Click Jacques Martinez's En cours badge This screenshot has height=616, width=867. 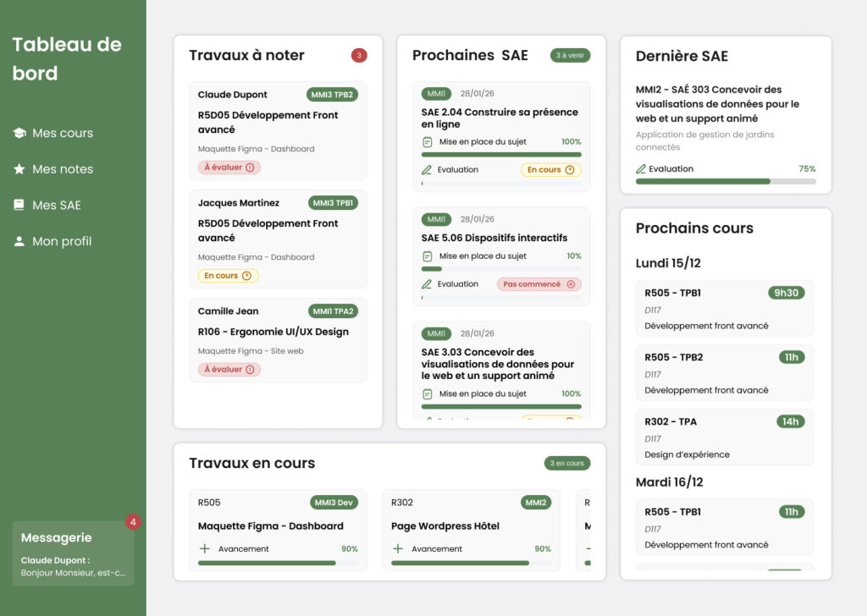pos(228,276)
